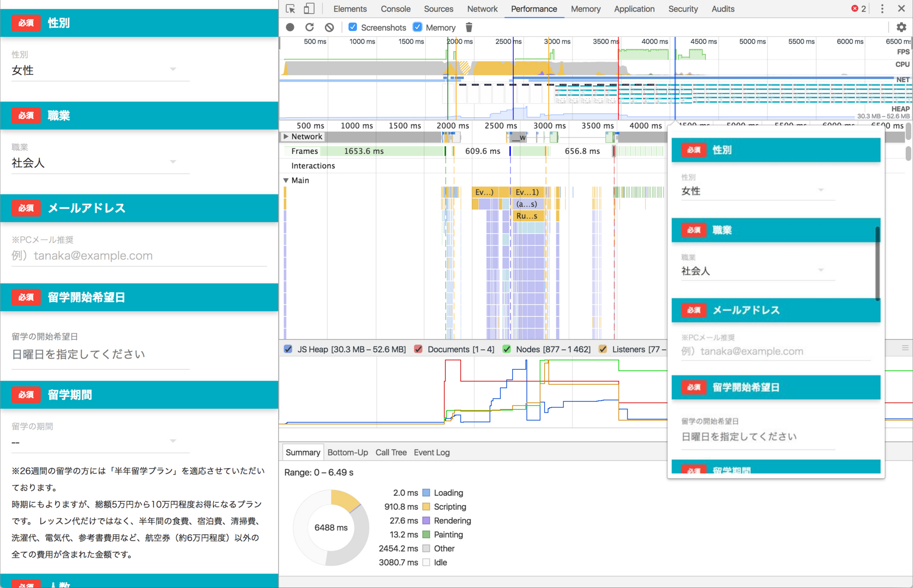Screen dimensions: 913x588
Task: Toggle Listeners counter checkbox
Action: click(603, 349)
